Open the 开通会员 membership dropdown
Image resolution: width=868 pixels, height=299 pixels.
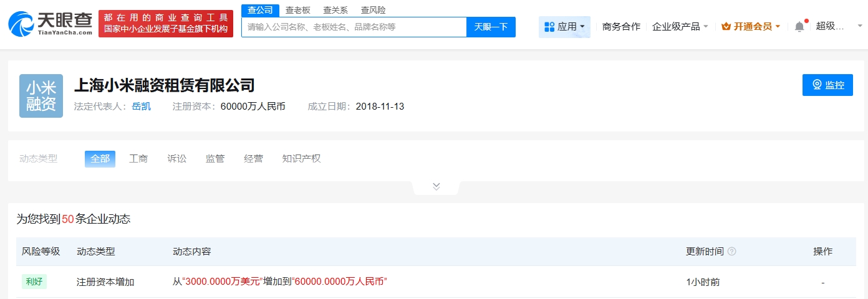(x=751, y=27)
